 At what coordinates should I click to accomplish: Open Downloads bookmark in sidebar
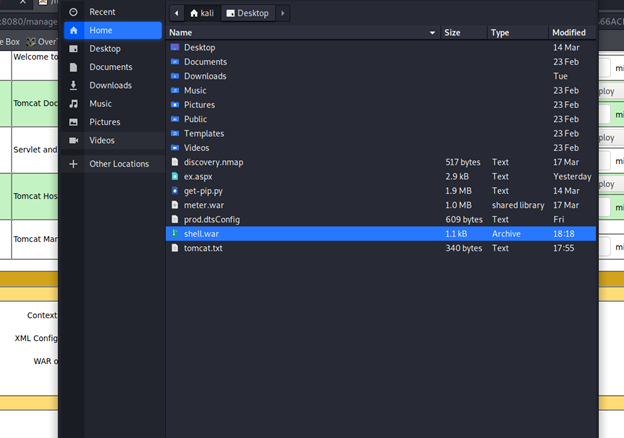coord(113,85)
